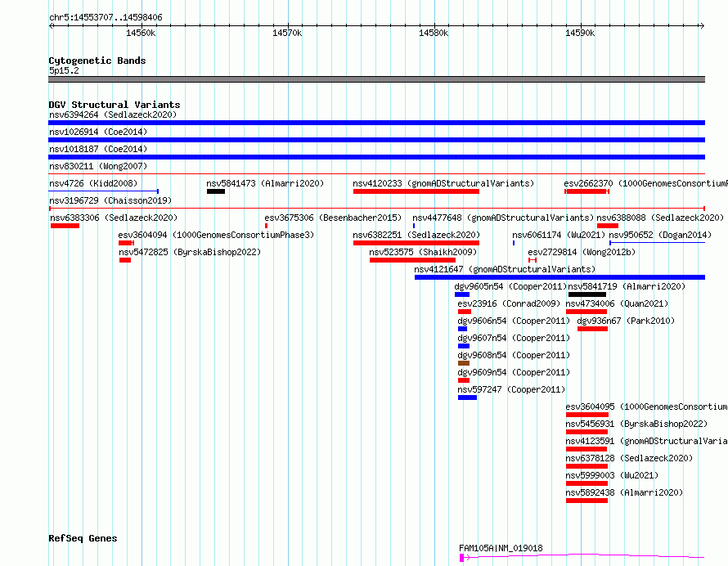Open nsv4477648 (gnomADStructuralVariants) label
728x566 pixels.
(x=503, y=218)
